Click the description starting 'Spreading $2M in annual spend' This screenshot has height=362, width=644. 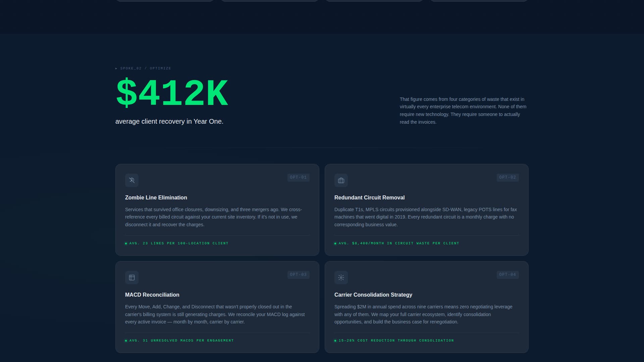coord(423,314)
